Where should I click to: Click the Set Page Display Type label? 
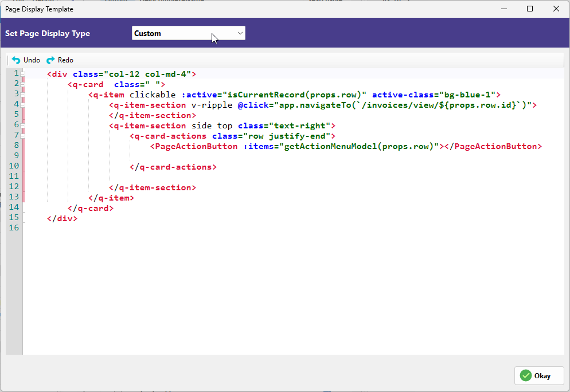click(48, 33)
